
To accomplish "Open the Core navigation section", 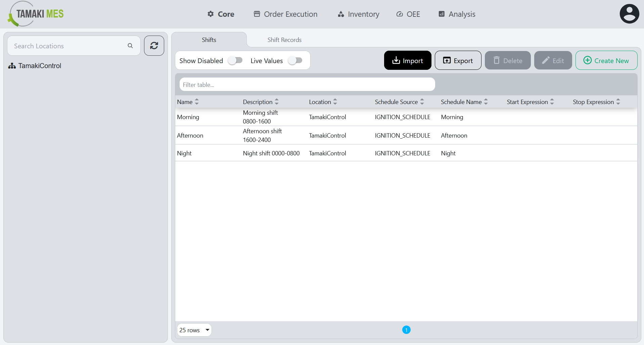I will pyautogui.click(x=221, y=14).
